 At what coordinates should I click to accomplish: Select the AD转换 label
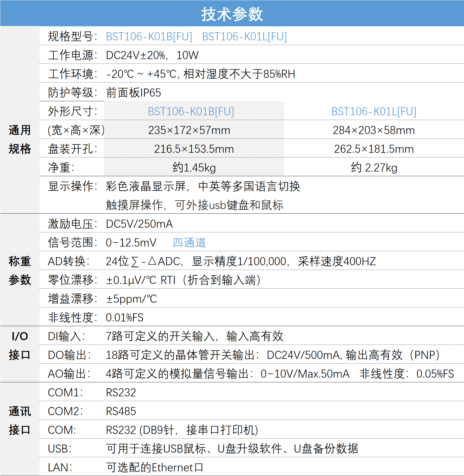(69, 261)
